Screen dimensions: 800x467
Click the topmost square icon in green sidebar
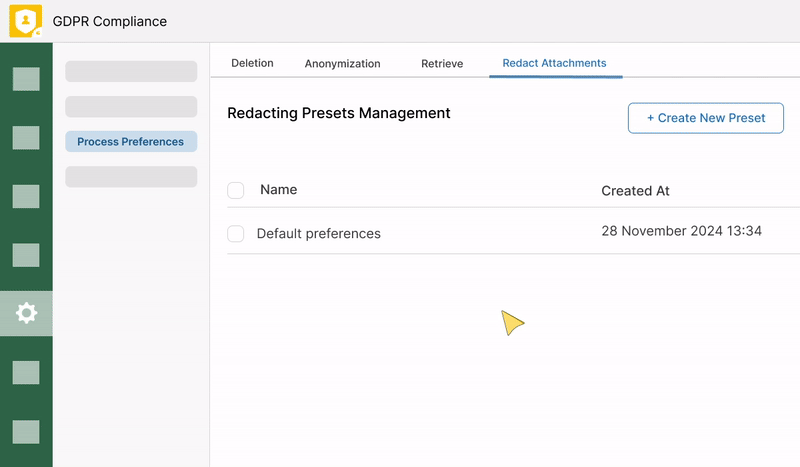26,79
